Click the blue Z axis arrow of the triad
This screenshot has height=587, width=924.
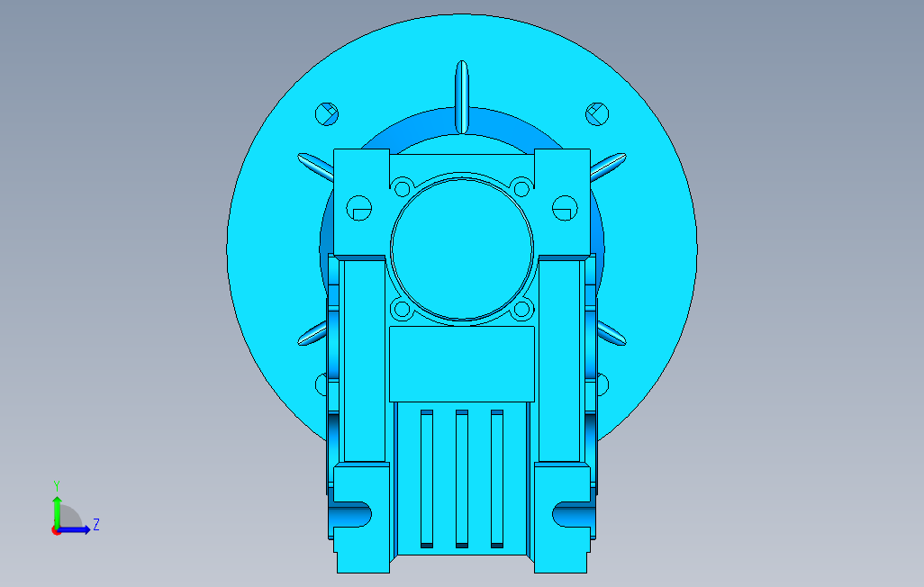point(74,530)
